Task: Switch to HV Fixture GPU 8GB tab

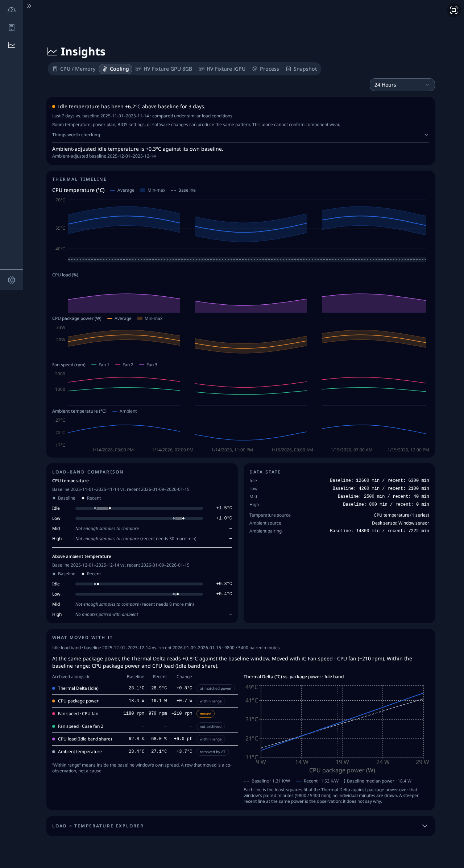Action: pyautogui.click(x=164, y=69)
